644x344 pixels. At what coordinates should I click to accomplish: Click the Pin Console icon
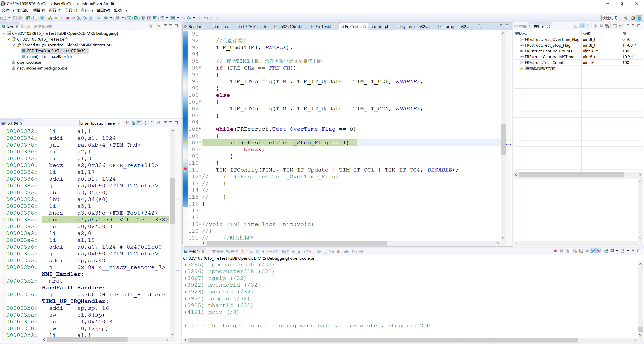[606, 251]
